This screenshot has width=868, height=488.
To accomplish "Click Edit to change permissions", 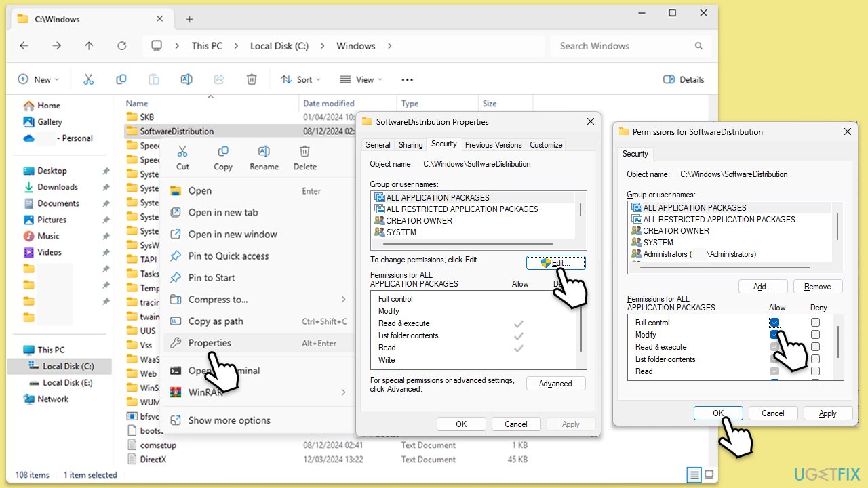I will pyautogui.click(x=555, y=263).
